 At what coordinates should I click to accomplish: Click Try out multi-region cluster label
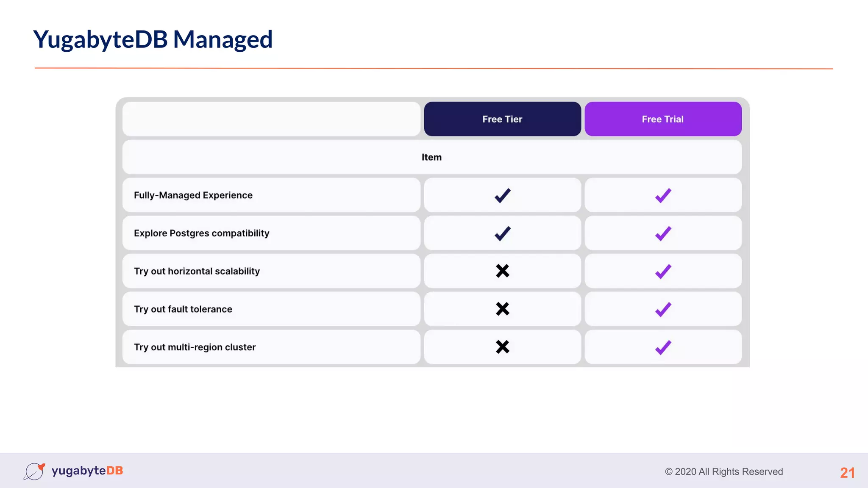pos(195,347)
